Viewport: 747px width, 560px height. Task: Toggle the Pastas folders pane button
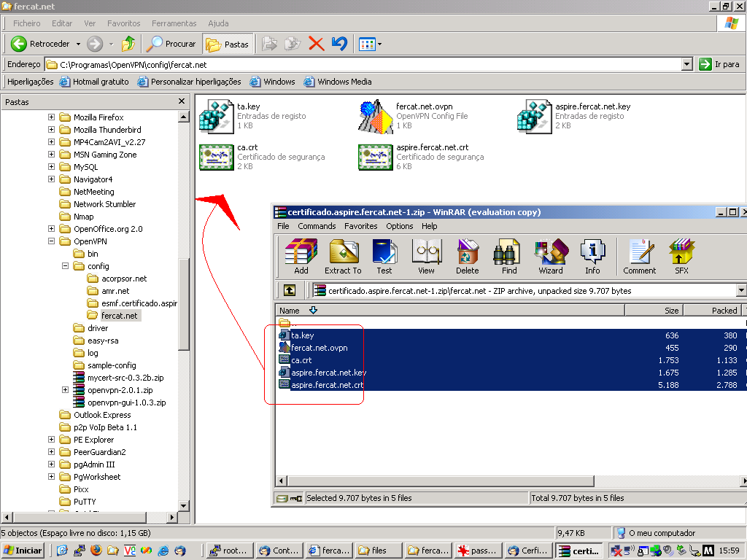click(x=228, y=44)
